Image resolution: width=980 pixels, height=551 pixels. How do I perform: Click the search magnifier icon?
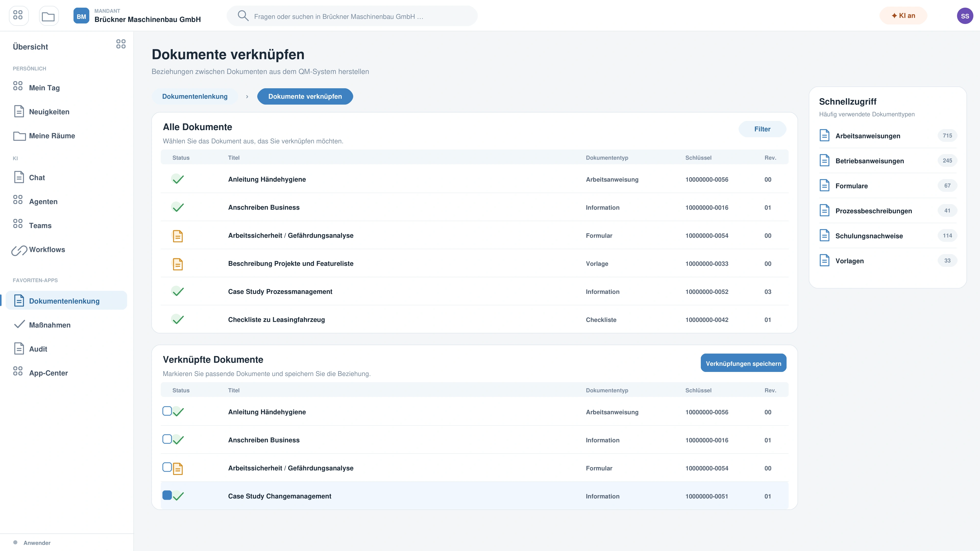243,16
